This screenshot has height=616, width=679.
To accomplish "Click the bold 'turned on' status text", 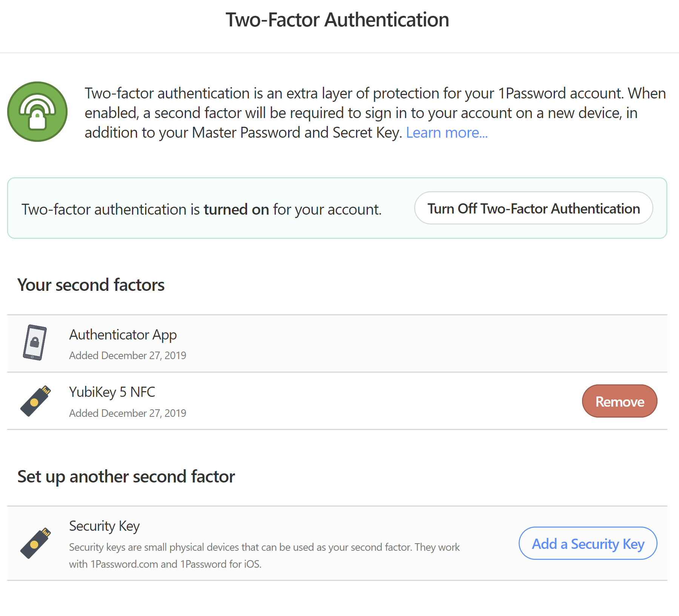I will pos(236,209).
